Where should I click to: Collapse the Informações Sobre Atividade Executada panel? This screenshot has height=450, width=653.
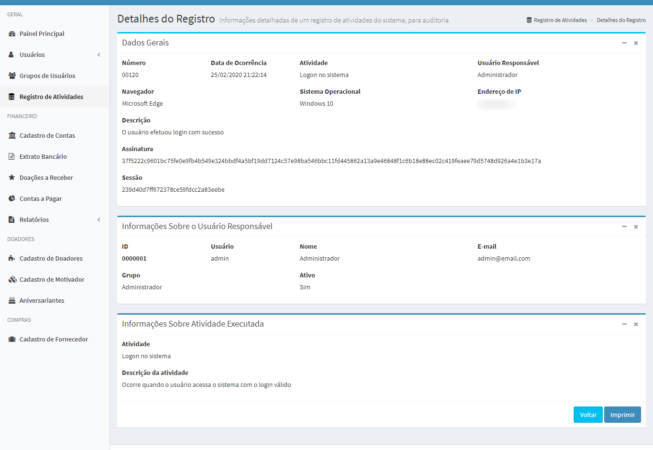pos(624,324)
